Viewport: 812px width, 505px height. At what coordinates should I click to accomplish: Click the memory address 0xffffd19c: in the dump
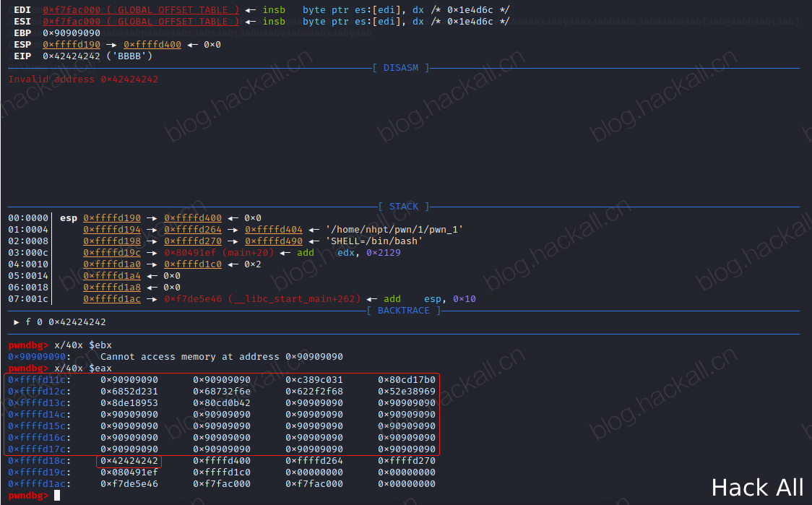pos(39,472)
